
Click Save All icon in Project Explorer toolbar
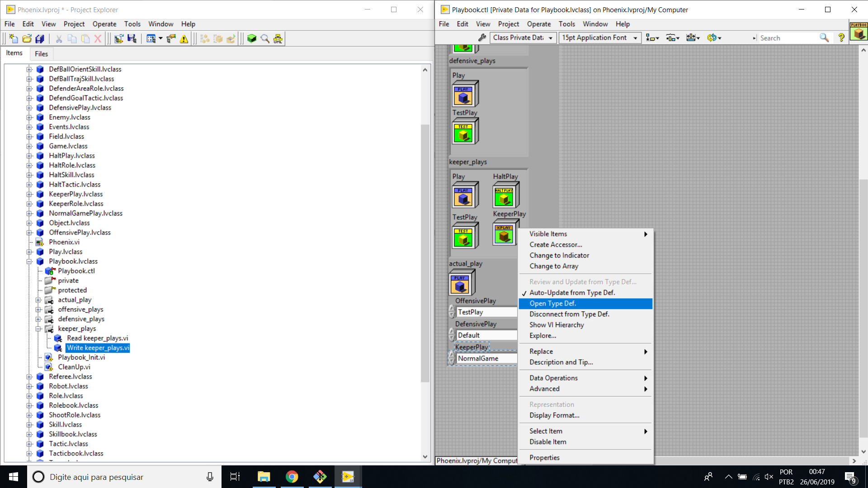pos(40,39)
